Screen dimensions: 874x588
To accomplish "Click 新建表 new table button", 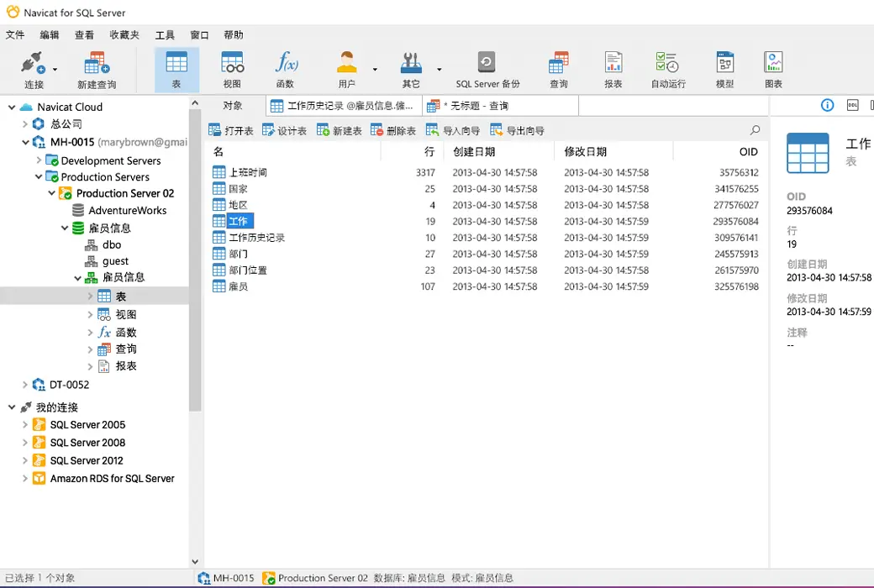I will [339, 130].
